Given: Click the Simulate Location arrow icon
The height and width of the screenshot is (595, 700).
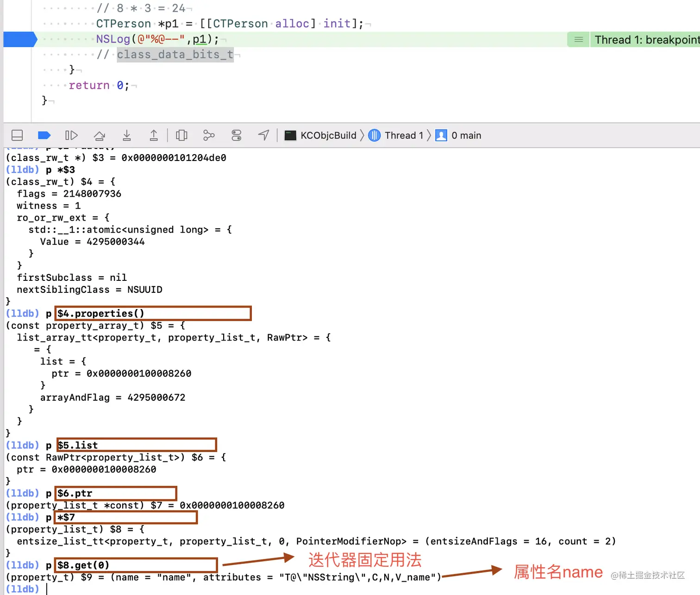Looking at the screenshot, I should click(263, 135).
